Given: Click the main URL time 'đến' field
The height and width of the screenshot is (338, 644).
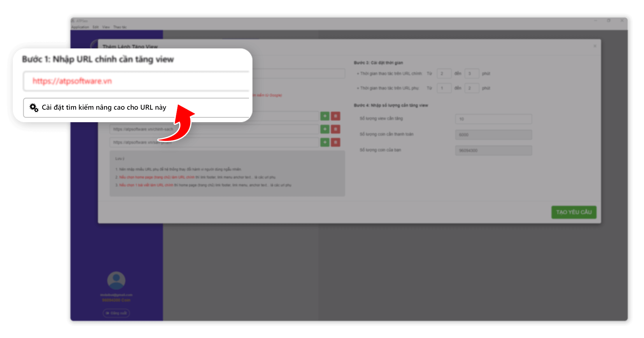Looking at the screenshot, I should point(472,73).
